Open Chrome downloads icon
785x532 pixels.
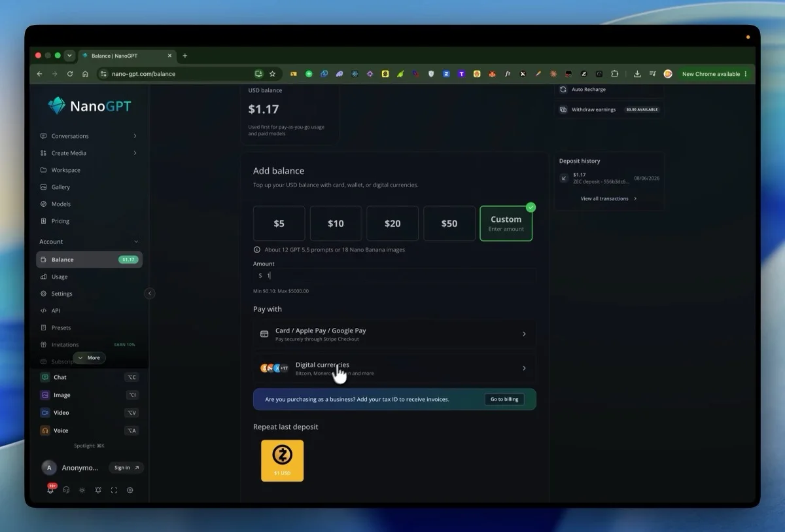click(x=637, y=74)
